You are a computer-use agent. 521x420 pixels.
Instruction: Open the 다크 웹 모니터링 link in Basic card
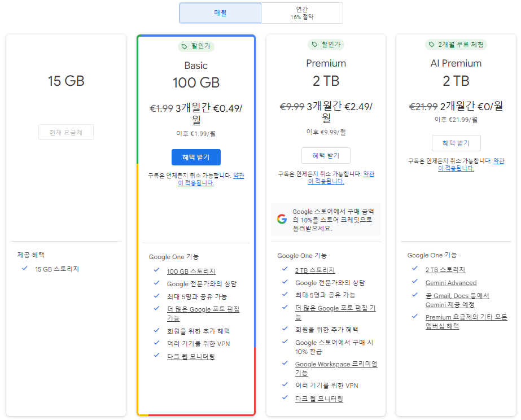(x=191, y=357)
